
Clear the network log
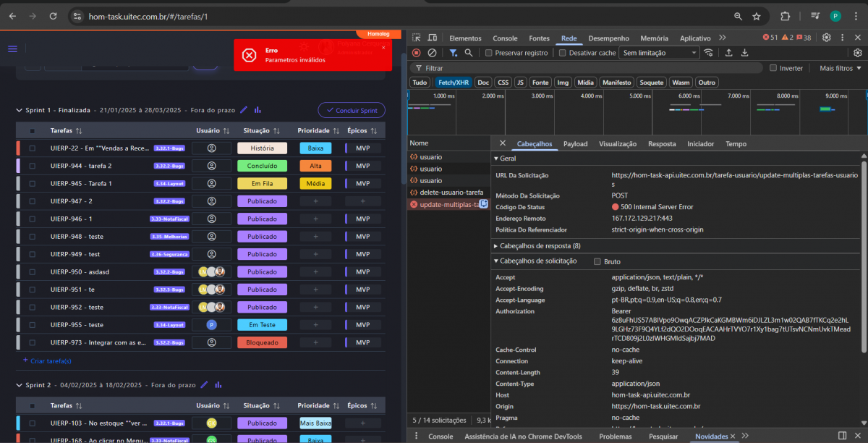[x=432, y=53]
